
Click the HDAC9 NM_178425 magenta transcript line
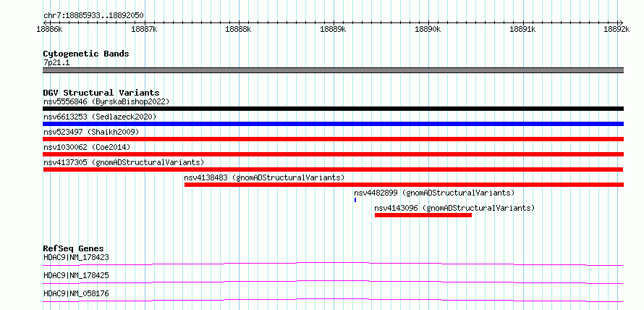(x=333, y=282)
